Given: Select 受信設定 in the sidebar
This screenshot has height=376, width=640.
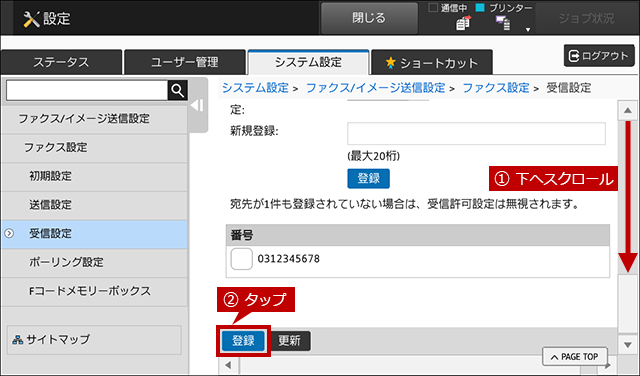Looking at the screenshot, I should tap(94, 234).
